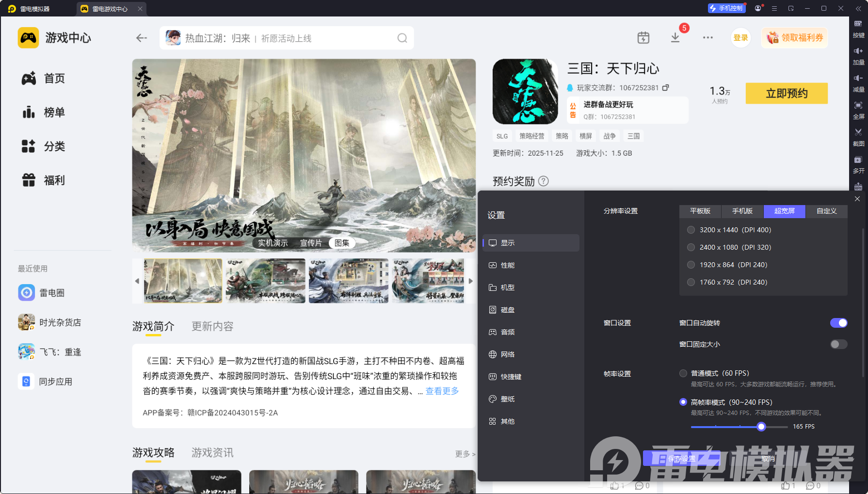The height and width of the screenshot is (494, 868).
Task: Open the 性能 settings section
Action: click(x=531, y=265)
